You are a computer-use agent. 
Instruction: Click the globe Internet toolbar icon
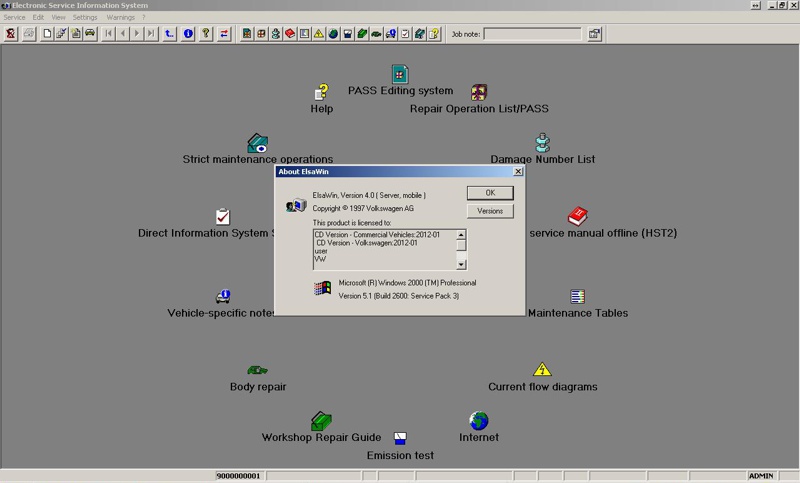[333, 34]
